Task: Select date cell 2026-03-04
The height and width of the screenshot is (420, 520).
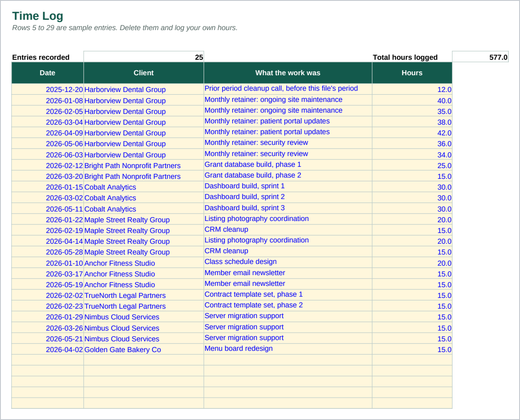Action: [x=48, y=122]
